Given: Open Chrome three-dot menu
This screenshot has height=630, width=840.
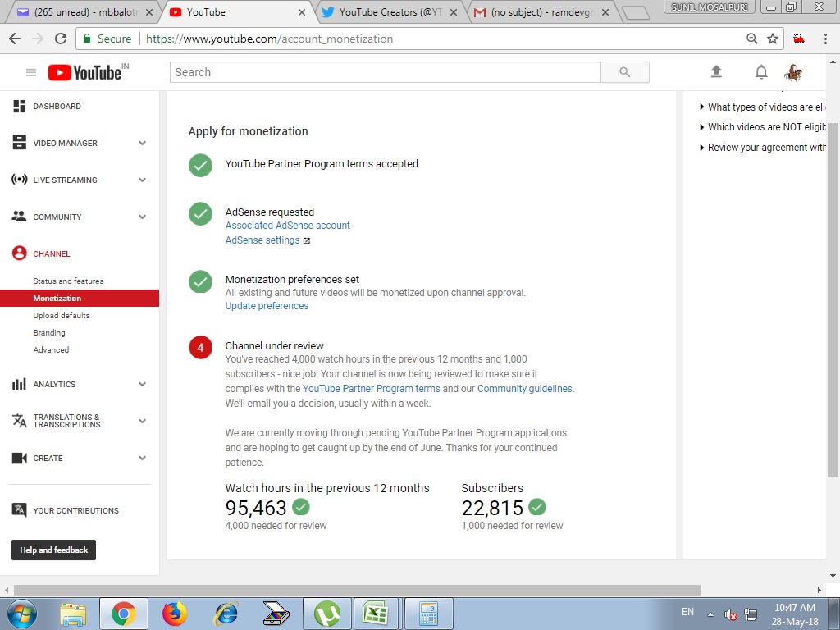Looking at the screenshot, I should [825, 39].
